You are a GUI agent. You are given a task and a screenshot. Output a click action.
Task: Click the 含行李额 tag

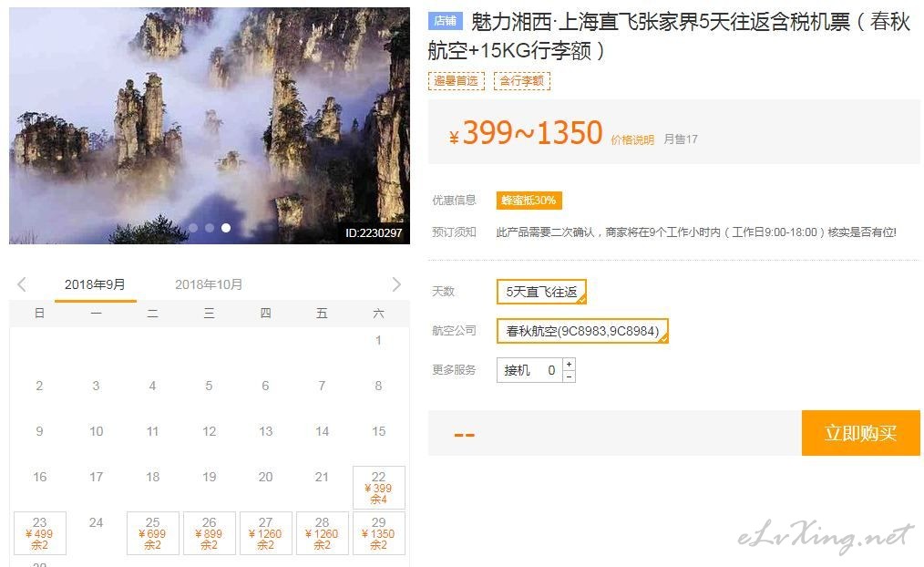tap(522, 81)
